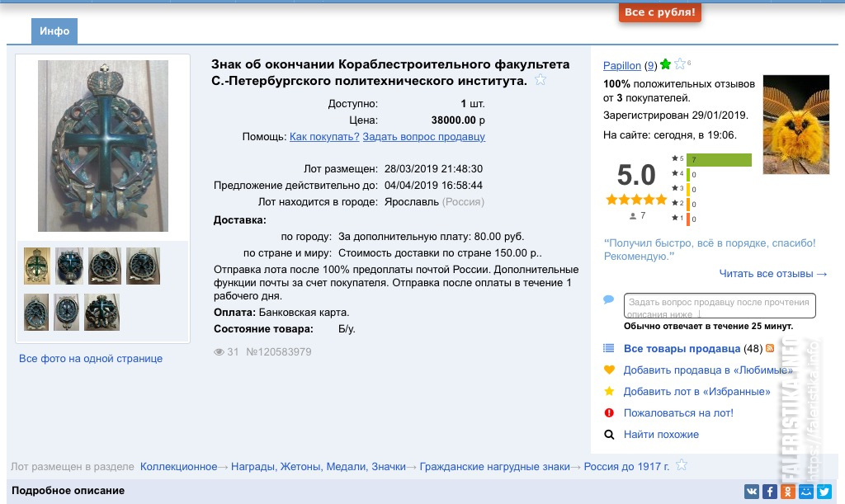Screen dimensions: 845x504
Task: Toggle the star after Россия до 1917 г.
Action: point(682,465)
